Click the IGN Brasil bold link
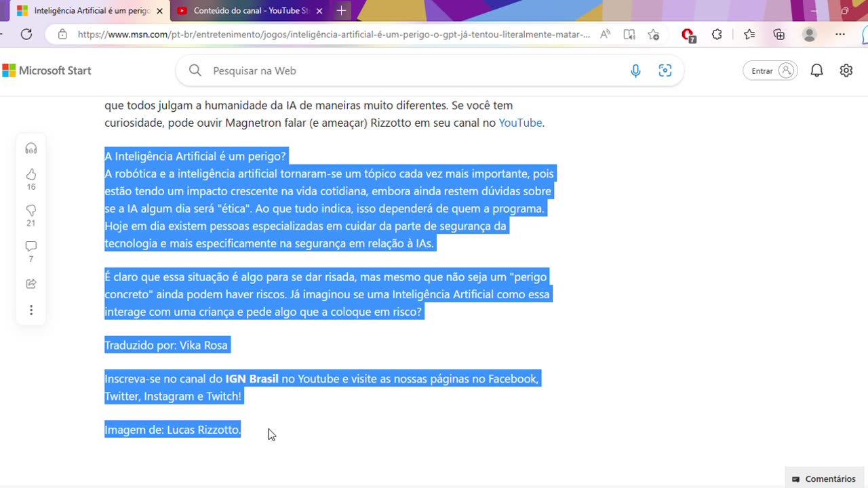This screenshot has width=868, height=488. coord(252,379)
